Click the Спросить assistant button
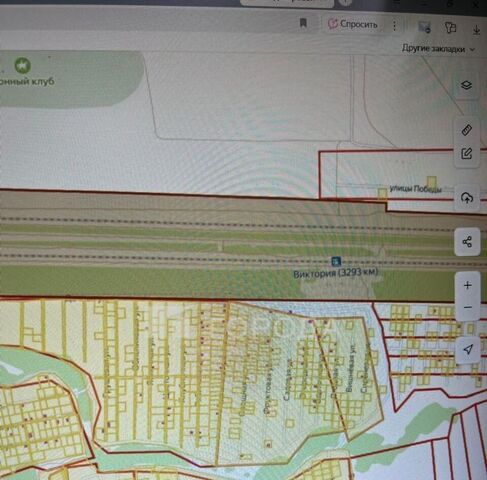Image resolution: width=487 pixels, height=480 pixels. [x=353, y=24]
